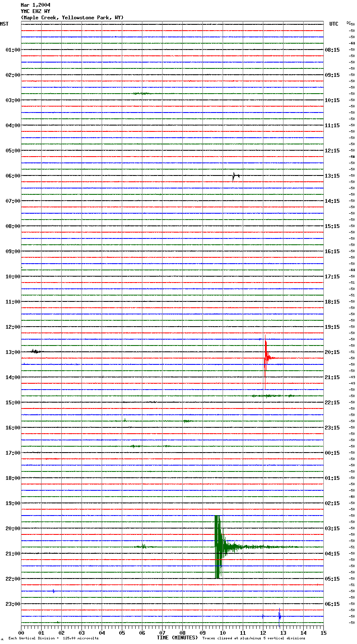Click the '10' minute tick label on bottom axis
The height and width of the screenshot is (644, 357).
[223, 633]
